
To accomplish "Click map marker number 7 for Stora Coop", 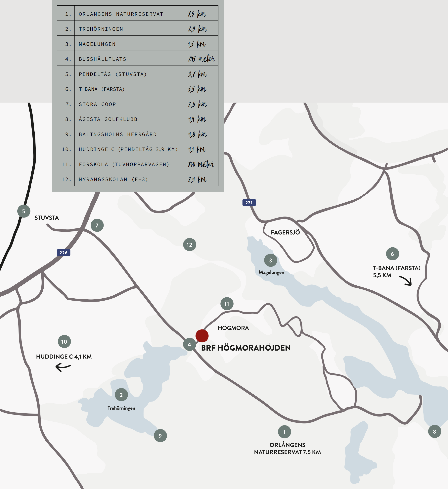I will (x=97, y=225).
